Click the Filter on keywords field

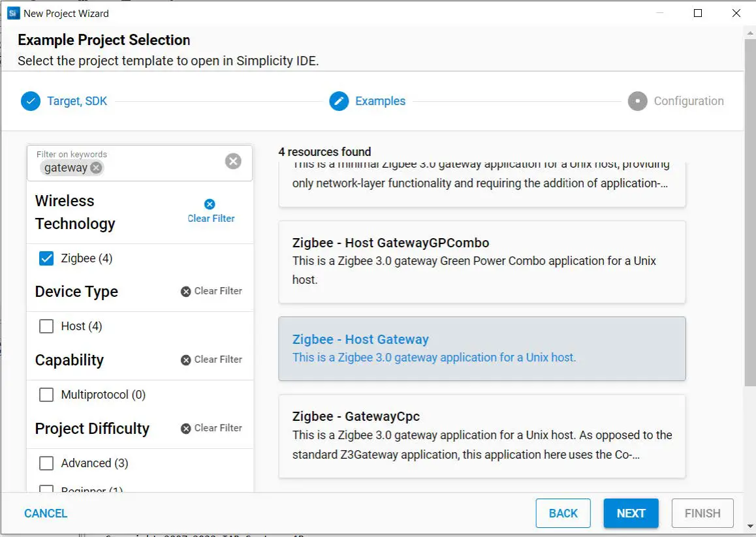(163, 167)
